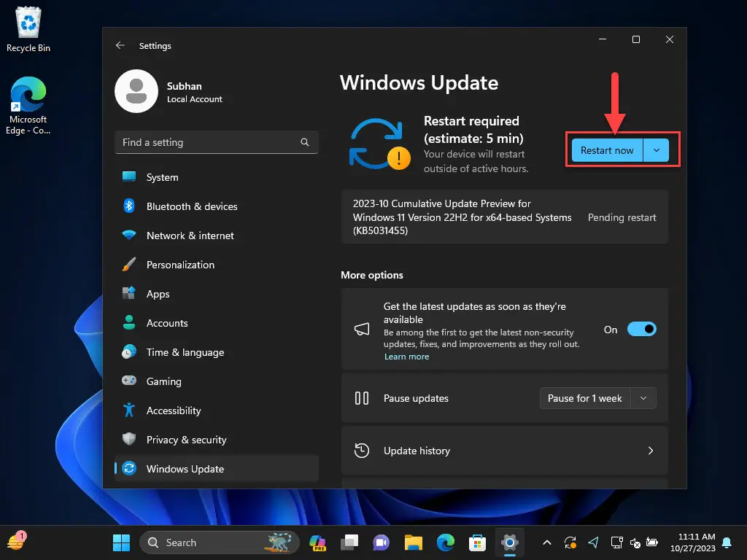Click the Restart now button

pyautogui.click(x=607, y=150)
